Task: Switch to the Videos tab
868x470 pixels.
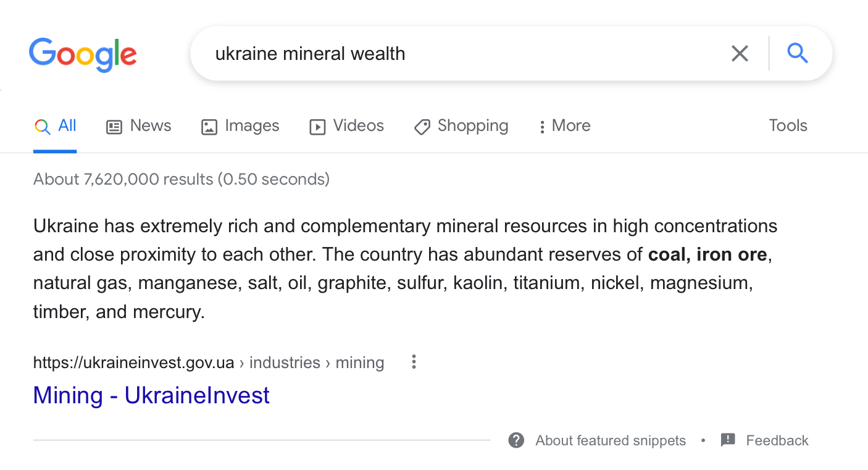Action: tap(358, 126)
